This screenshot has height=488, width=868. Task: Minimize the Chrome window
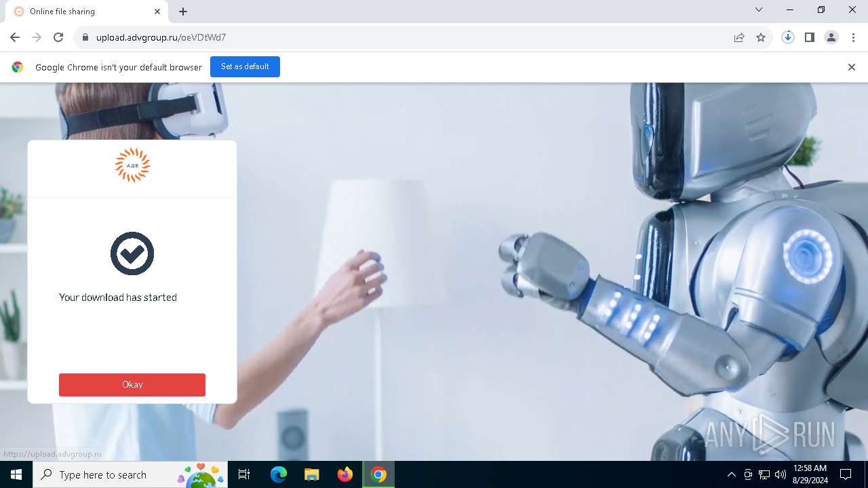(790, 9)
